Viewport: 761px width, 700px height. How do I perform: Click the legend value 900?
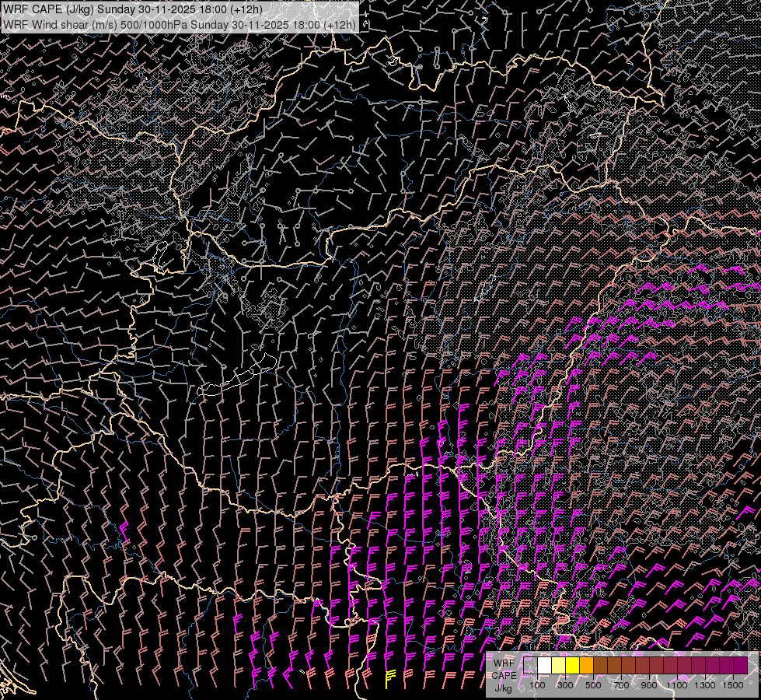tap(649, 685)
